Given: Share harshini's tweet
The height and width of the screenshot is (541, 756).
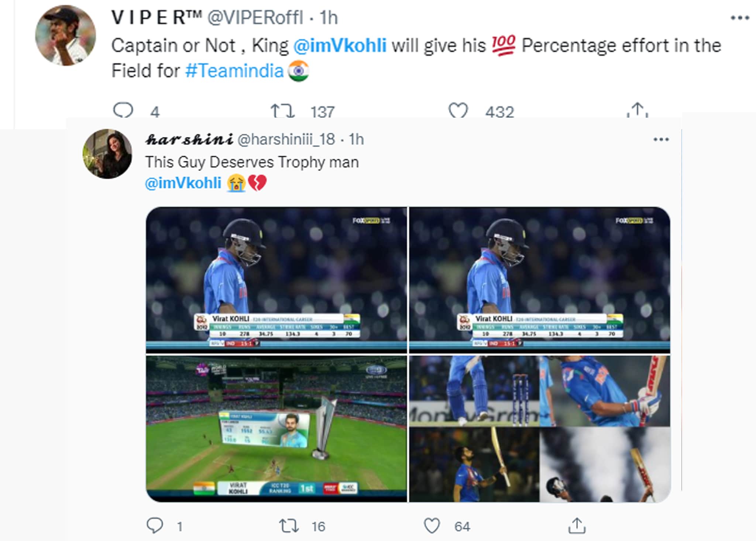Looking at the screenshot, I should (577, 526).
